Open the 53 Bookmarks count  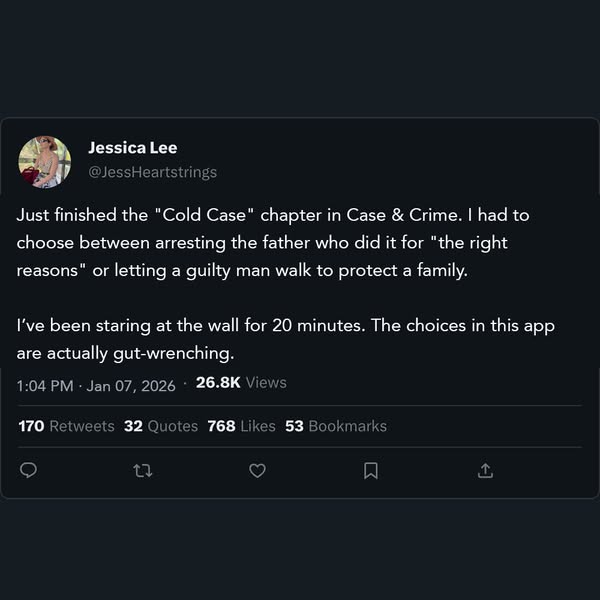pyautogui.click(x=336, y=426)
